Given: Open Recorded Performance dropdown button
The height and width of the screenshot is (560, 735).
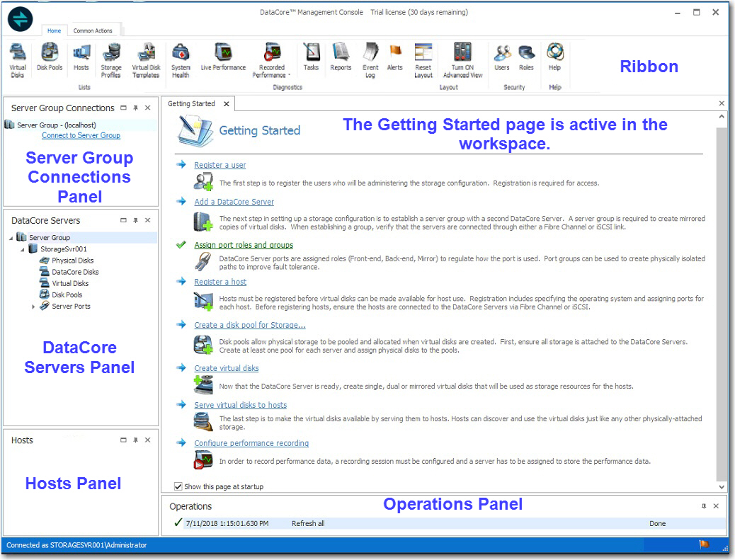Looking at the screenshot, I should coord(272,60).
